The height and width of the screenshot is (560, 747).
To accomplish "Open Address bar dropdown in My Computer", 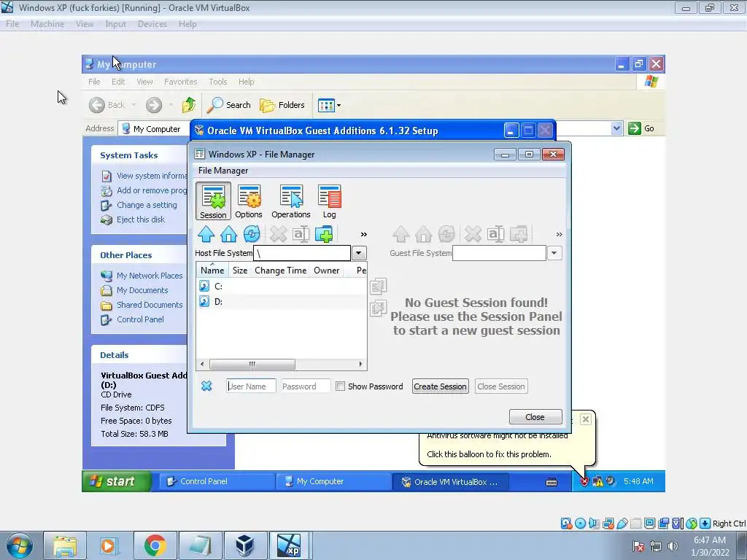I will tap(616, 128).
